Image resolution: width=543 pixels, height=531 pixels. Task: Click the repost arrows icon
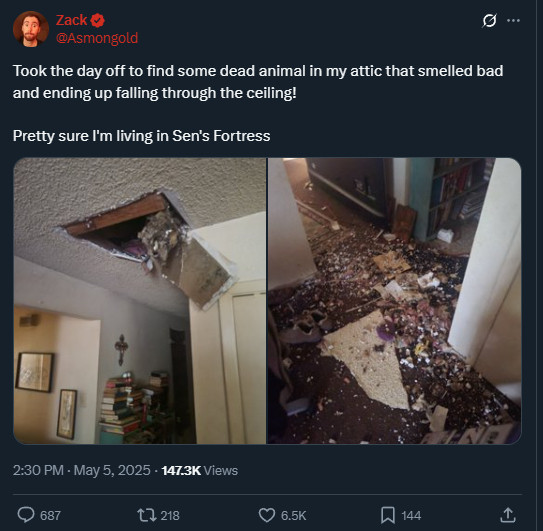click(147, 515)
